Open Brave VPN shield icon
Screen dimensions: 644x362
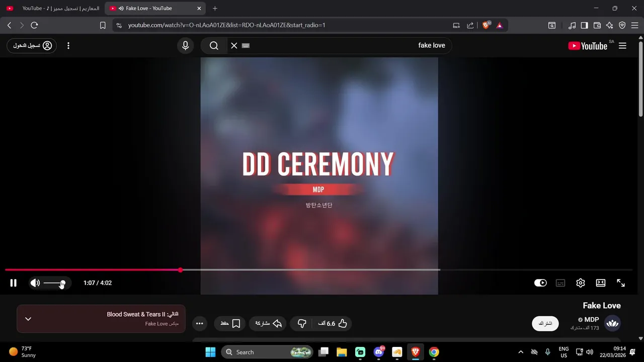(622, 25)
